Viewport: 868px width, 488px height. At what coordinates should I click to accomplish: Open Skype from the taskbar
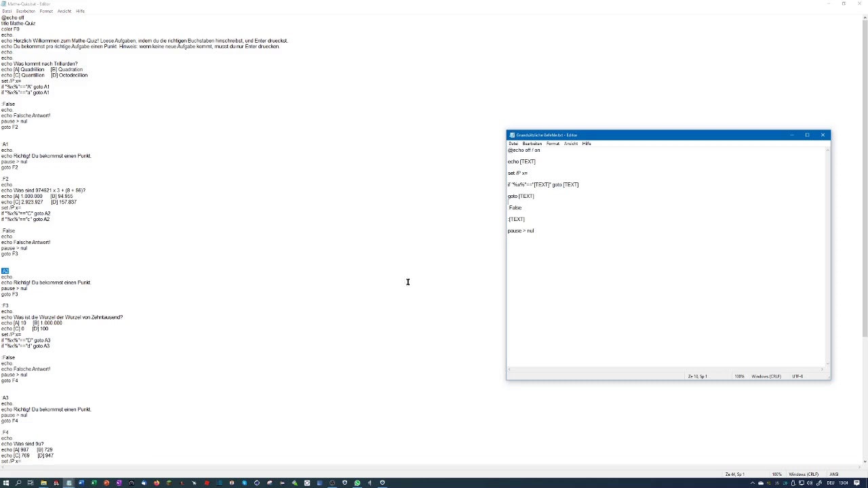click(x=244, y=483)
